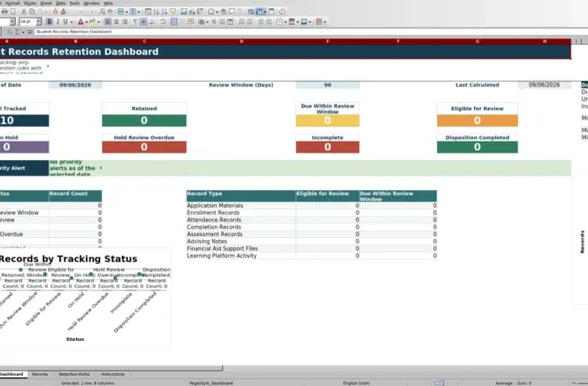The width and height of the screenshot is (588, 386).
Task: Switch to the Retention Rules sheet tab
Action: point(74,374)
